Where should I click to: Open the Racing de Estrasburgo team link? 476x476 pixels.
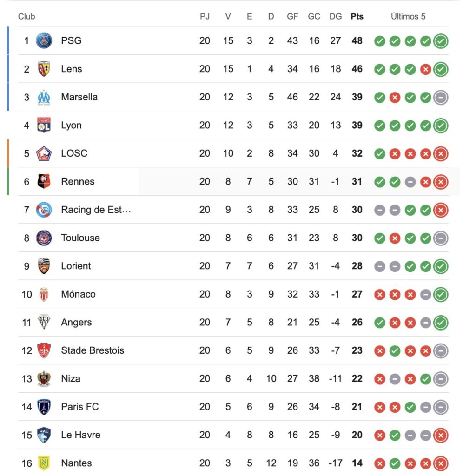point(96,210)
